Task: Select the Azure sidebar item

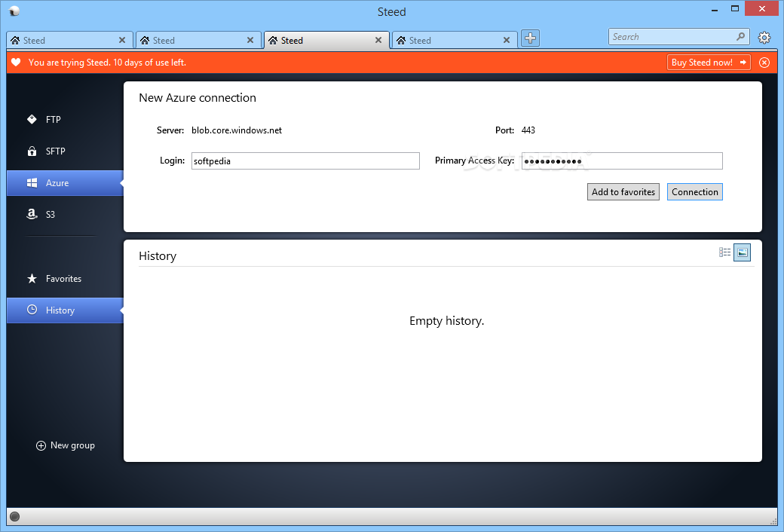Action: [65, 183]
